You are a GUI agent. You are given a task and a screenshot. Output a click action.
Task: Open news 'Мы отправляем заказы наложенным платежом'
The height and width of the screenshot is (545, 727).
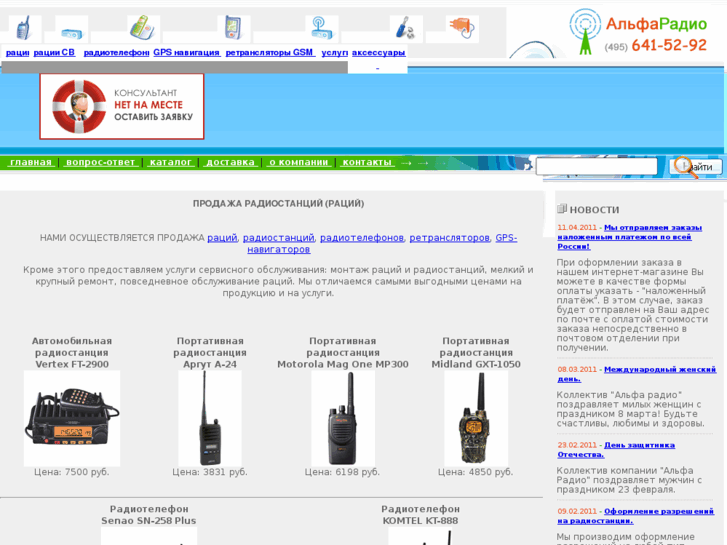tap(630, 237)
